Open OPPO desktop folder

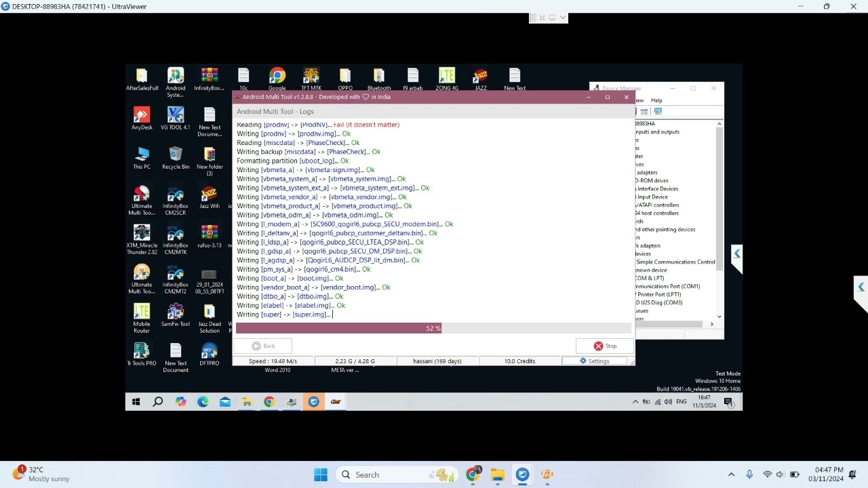[x=345, y=80]
